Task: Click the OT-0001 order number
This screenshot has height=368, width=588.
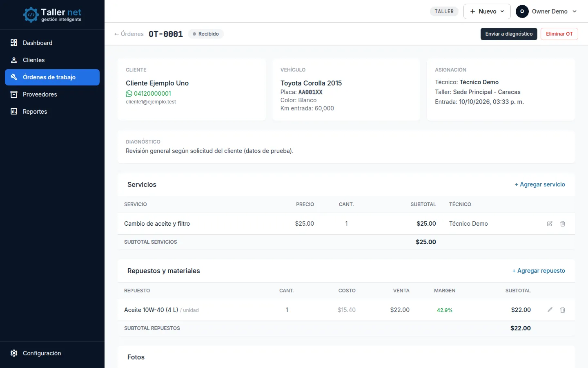Action: pyautogui.click(x=166, y=34)
